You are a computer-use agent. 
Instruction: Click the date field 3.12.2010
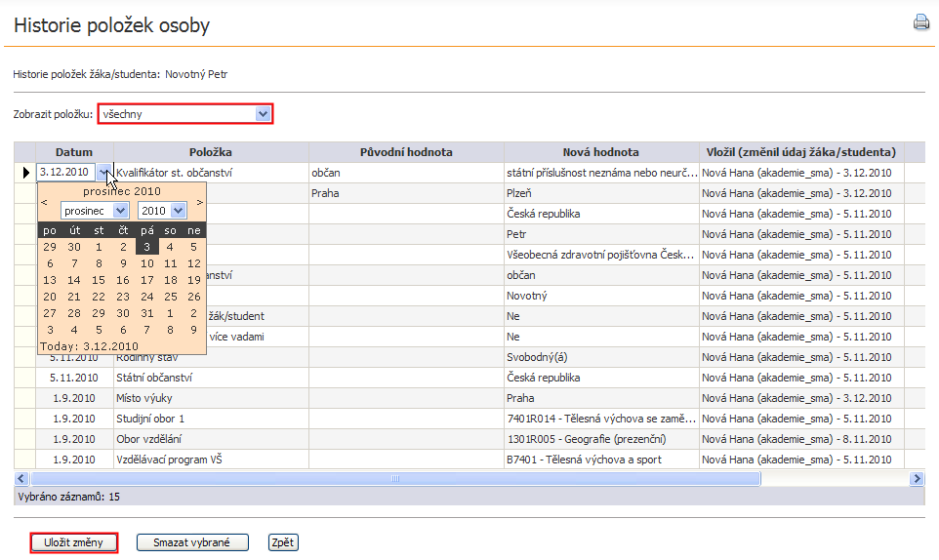[65, 173]
